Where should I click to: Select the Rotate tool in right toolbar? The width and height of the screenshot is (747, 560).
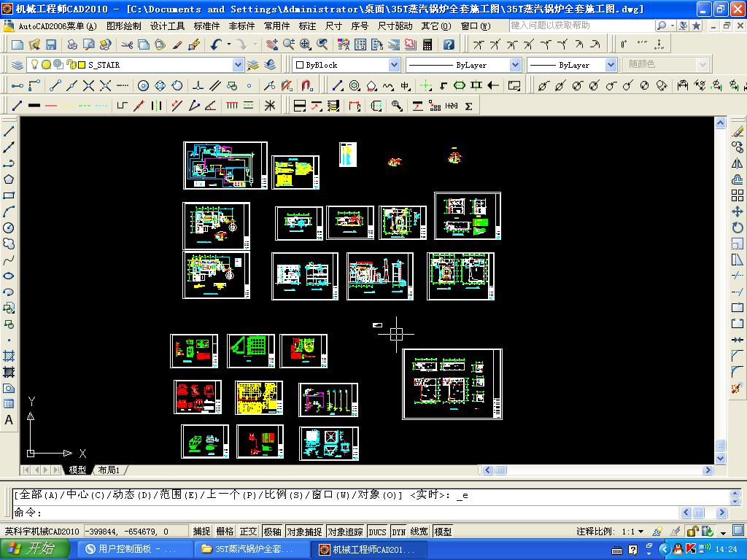point(738,227)
